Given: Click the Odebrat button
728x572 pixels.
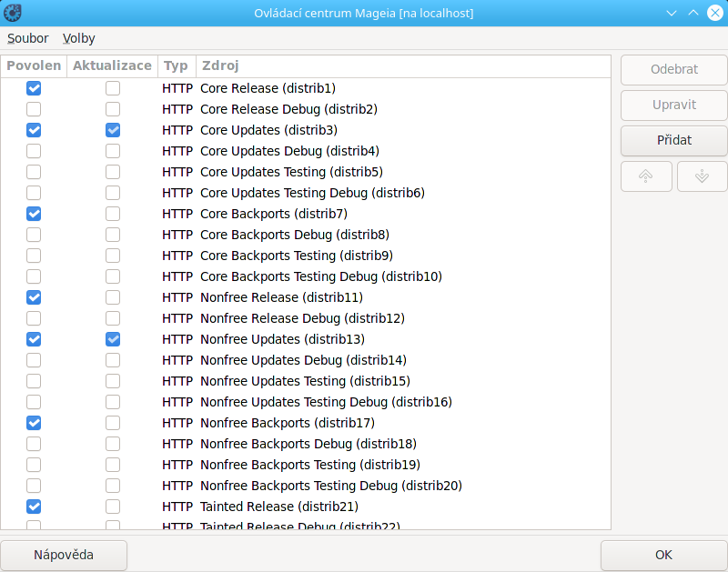Looking at the screenshot, I should pos(674,70).
